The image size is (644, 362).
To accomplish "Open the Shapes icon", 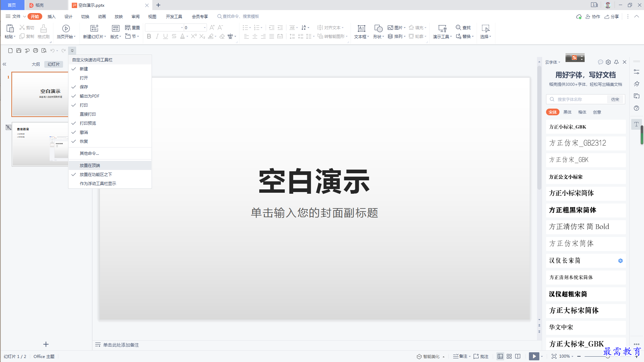I will pyautogui.click(x=378, y=28).
